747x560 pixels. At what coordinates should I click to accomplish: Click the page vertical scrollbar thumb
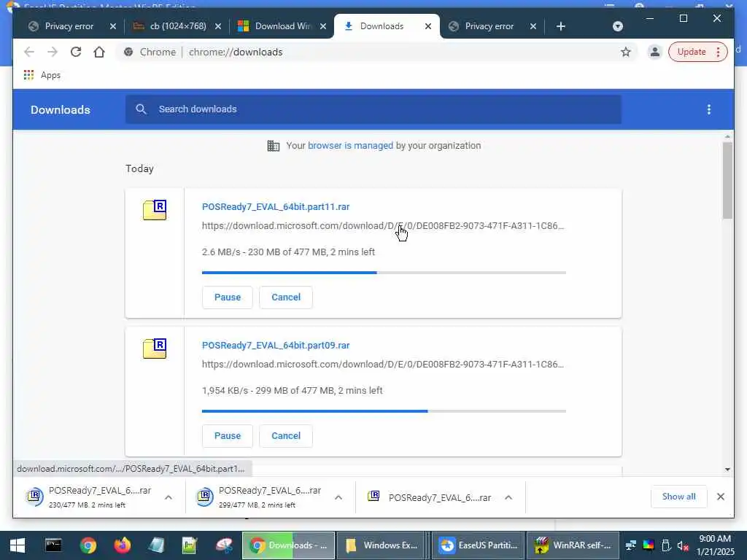click(x=727, y=180)
